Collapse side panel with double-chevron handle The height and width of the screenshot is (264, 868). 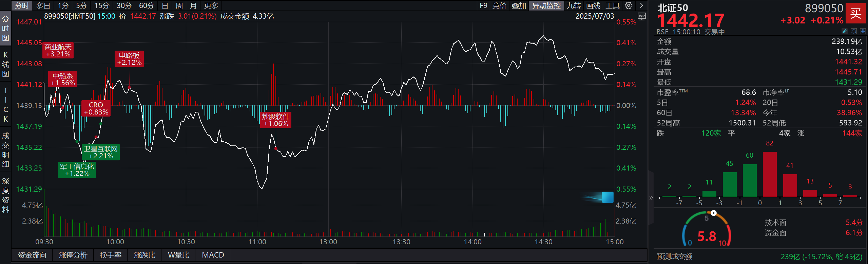click(651, 197)
